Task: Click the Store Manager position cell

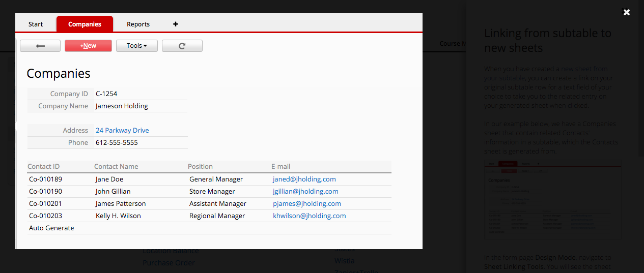Action: (x=212, y=191)
